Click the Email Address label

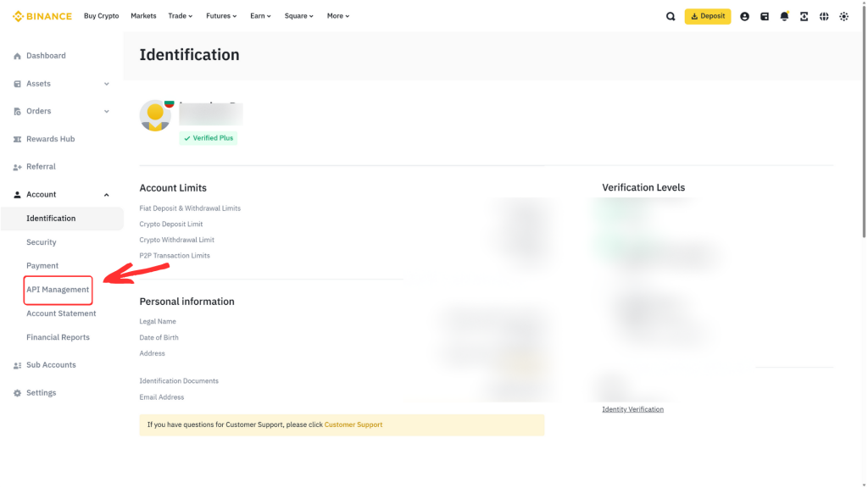click(162, 397)
